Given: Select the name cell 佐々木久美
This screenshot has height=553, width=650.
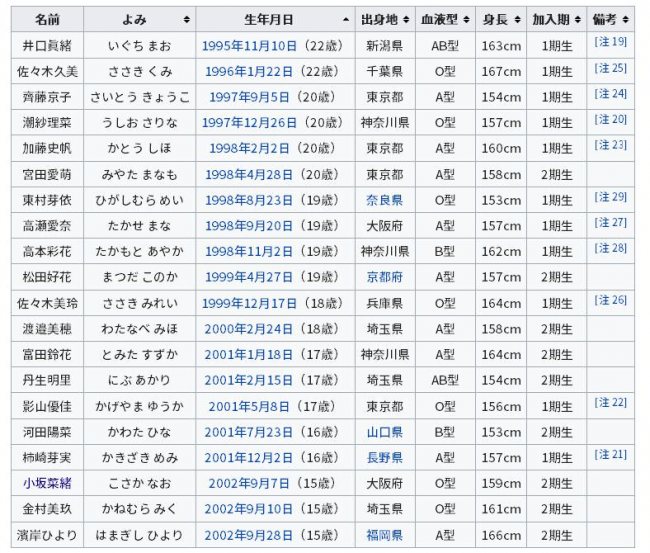Looking at the screenshot, I should 47,72.
